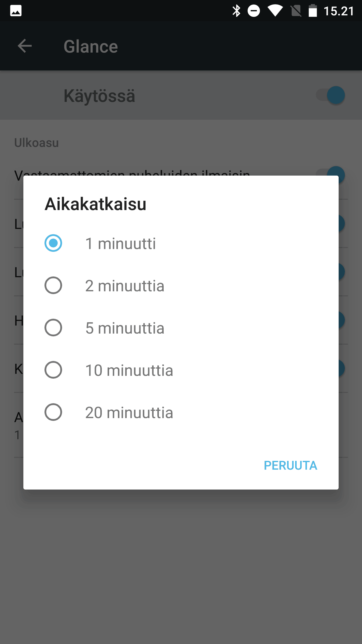Tap the Bluetooth status icon

click(236, 11)
